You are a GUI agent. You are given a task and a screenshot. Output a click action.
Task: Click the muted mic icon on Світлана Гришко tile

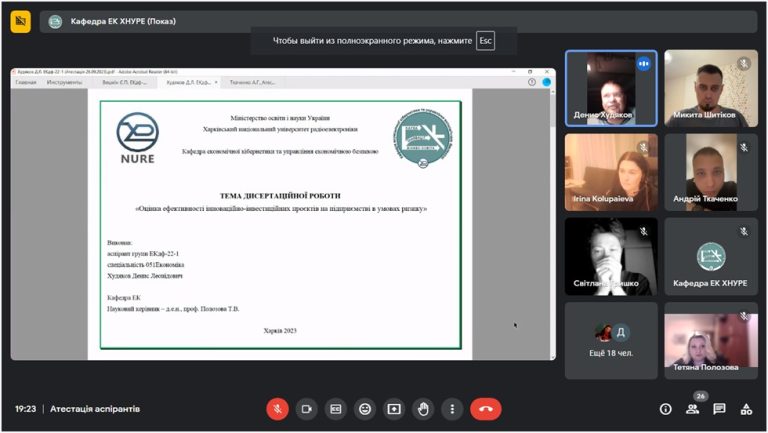coord(644,231)
